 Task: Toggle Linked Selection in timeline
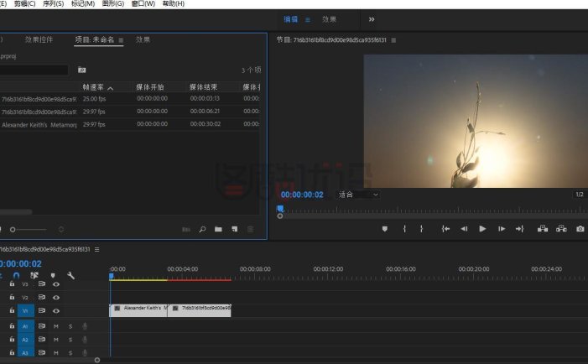pos(34,276)
